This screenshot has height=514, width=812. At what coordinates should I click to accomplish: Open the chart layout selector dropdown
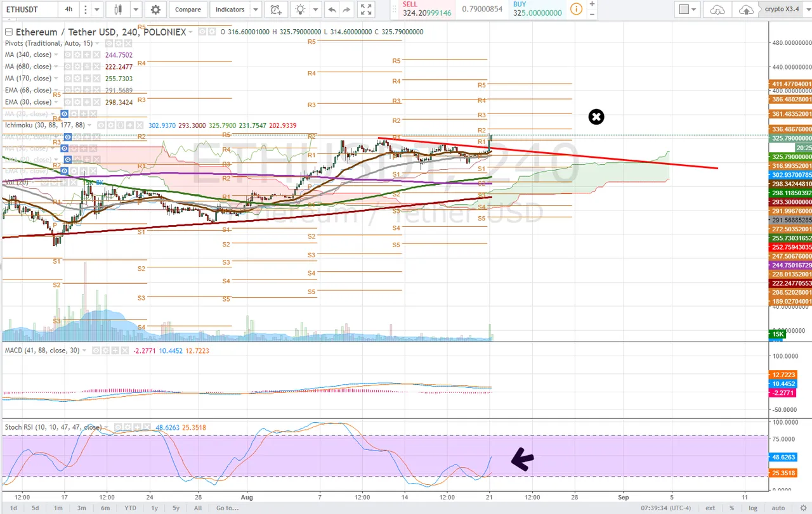(687, 10)
